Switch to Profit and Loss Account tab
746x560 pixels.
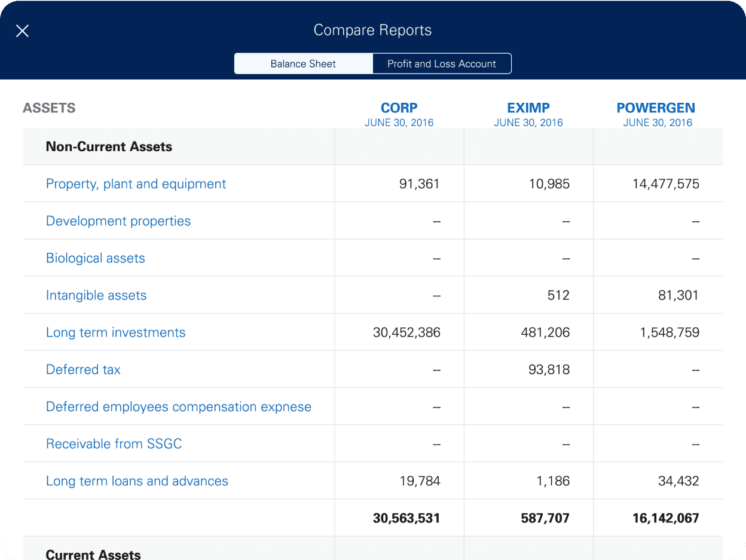[x=442, y=63]
